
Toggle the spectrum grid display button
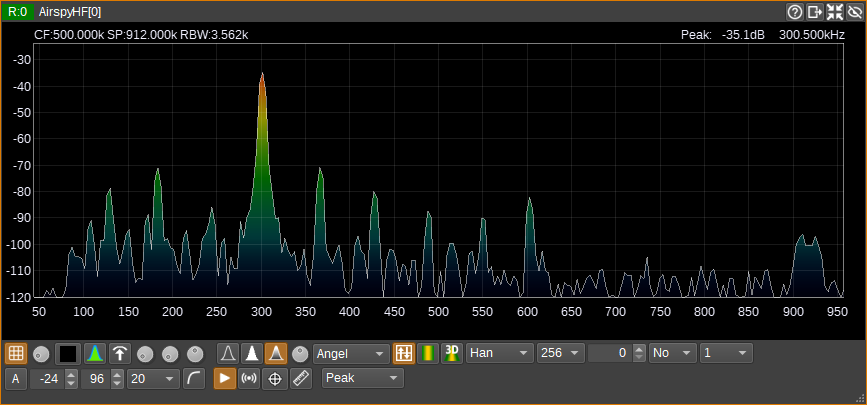(16, 353)
